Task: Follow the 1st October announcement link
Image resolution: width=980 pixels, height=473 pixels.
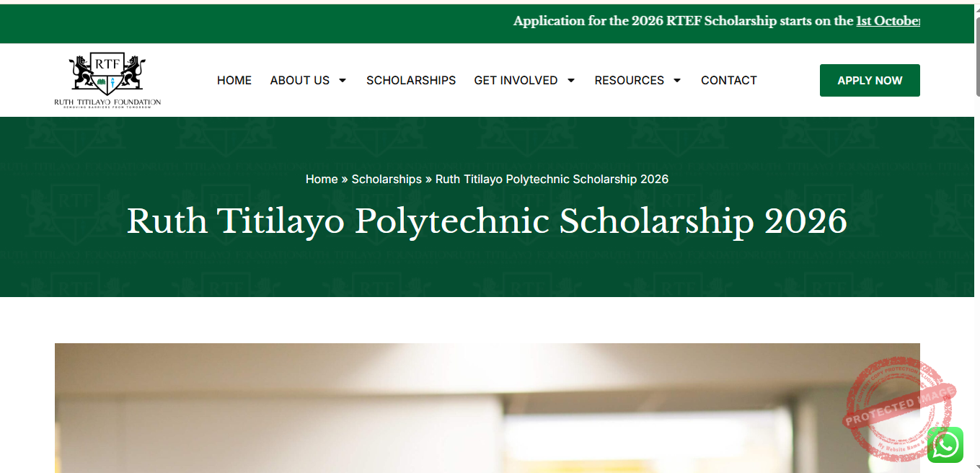Action: pos(888,21)
